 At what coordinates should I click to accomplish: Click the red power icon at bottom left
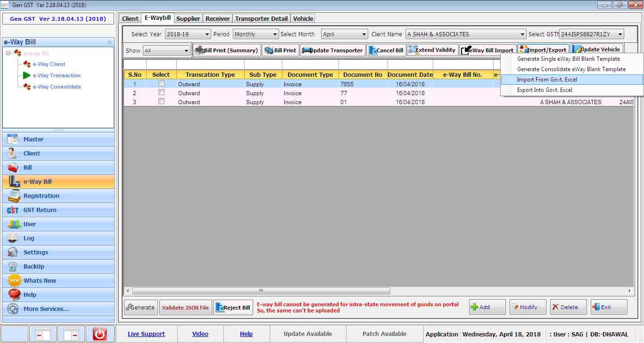tap(99, 334)
